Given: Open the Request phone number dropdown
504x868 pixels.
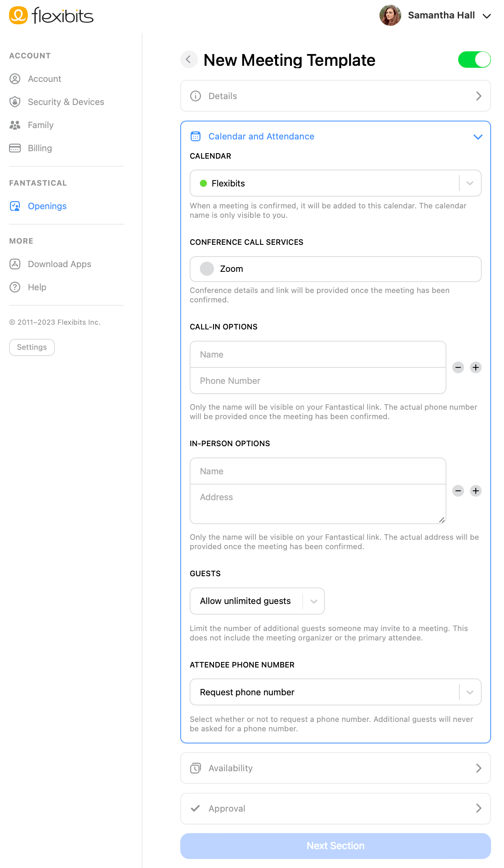Looking at the screenshot, I should pyautogui.click(x=335, y=692).
